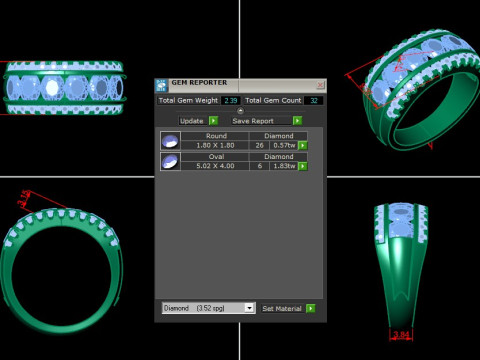Click the 'Total Gem Weight' label
The image size is (480, 360).
pos(188,100)
